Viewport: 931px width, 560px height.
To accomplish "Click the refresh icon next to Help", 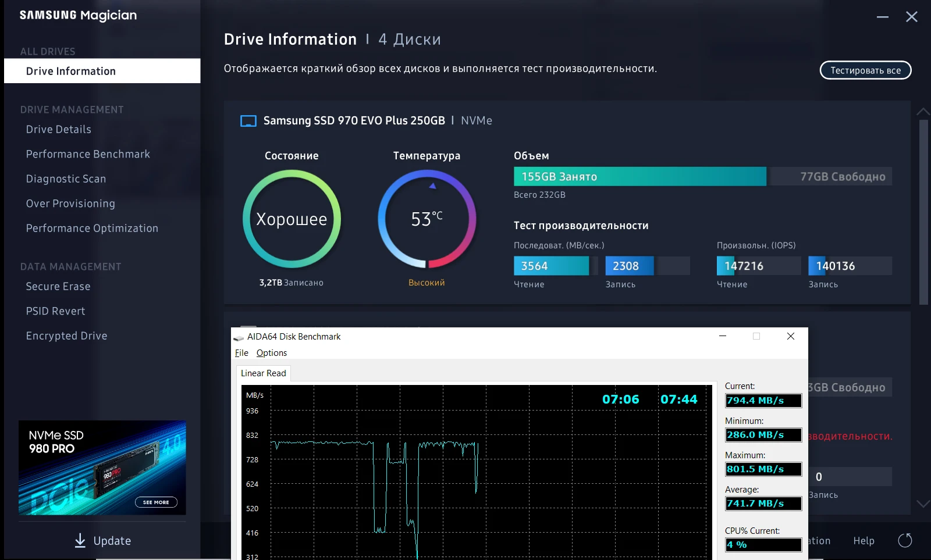I will tap(905, 541).
